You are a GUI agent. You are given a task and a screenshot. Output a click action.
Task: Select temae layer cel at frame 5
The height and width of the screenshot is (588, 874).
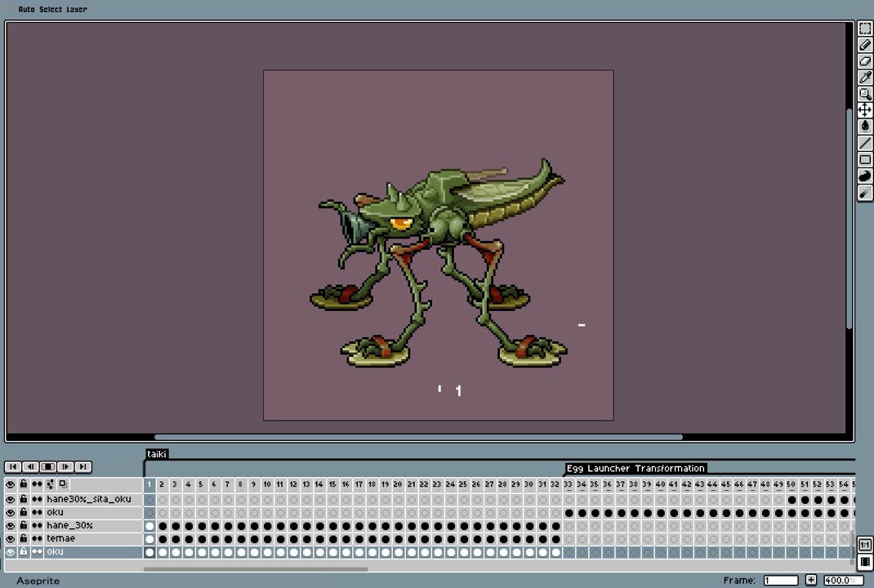[202, 539]
